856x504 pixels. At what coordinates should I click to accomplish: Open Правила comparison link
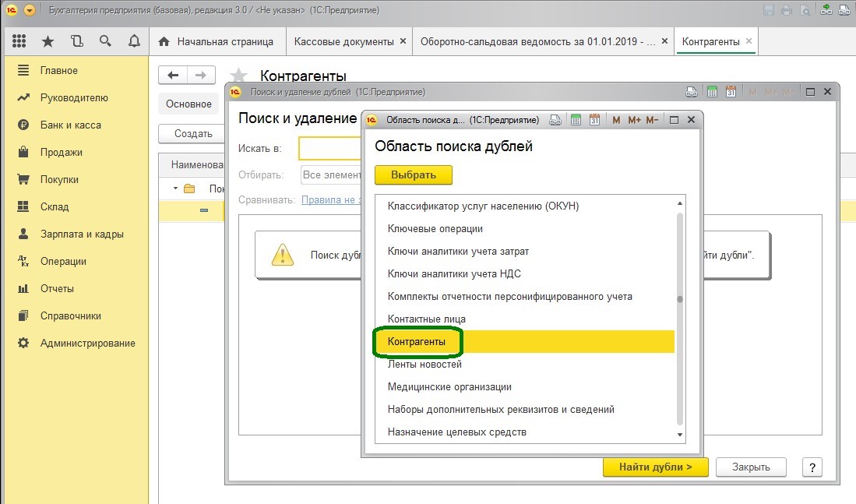coord(331,200)
